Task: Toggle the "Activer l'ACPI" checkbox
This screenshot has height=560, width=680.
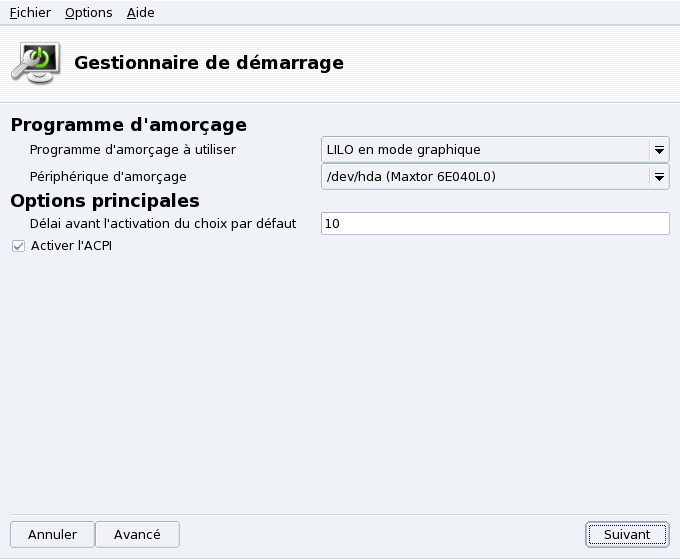Action: [18, 246]
